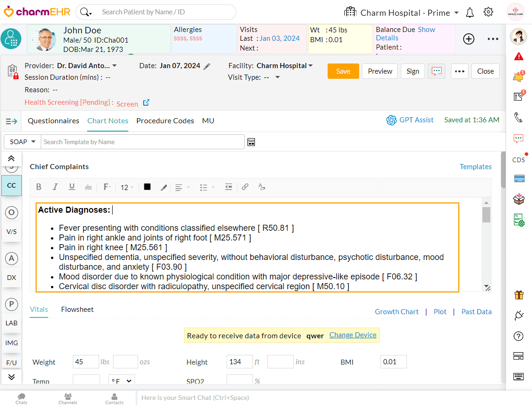Image resolution: width=532 pixels, height=405 pixels.
Task: Toggle bold formatting in editor toolbar
Action: tap(39, 187)
